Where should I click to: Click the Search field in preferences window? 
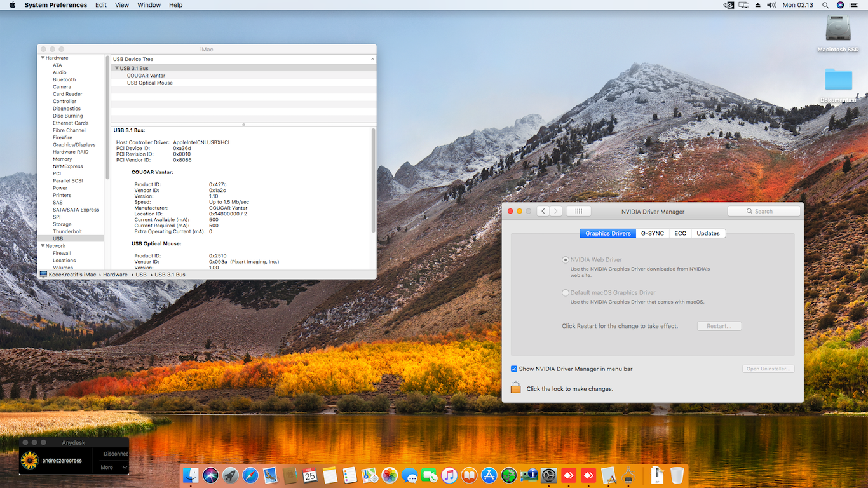click(x=764, y=211)
